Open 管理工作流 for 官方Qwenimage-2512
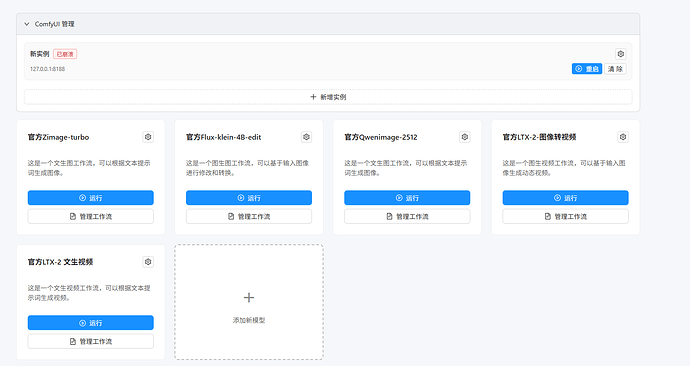The image size is (690, 366). 407,216
